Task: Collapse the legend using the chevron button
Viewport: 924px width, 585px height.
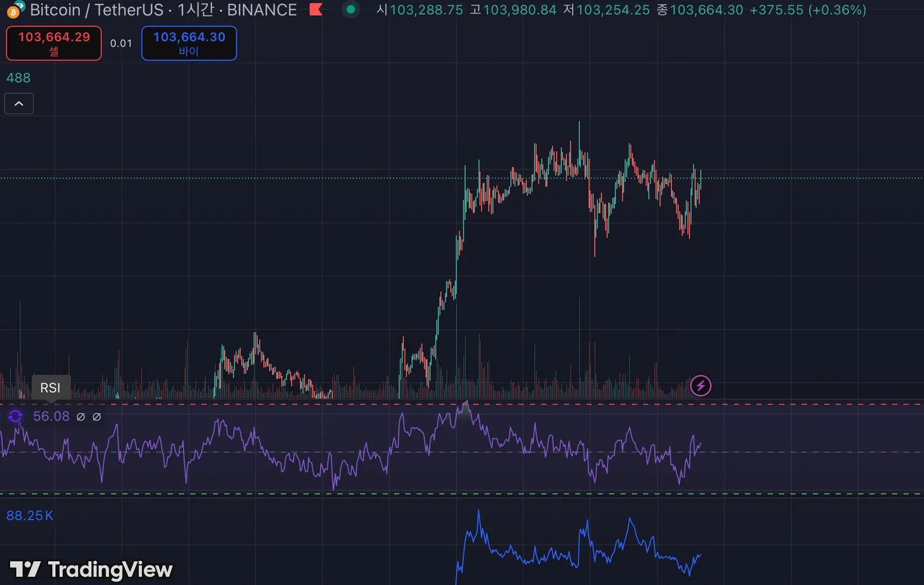Action: coord(19,103)
